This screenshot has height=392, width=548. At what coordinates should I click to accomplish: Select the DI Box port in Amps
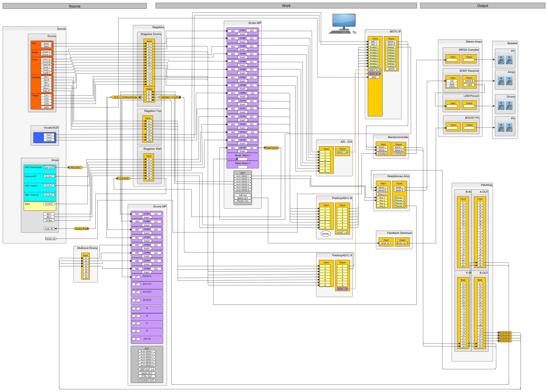pyautogui.click(x=49, y=220)
